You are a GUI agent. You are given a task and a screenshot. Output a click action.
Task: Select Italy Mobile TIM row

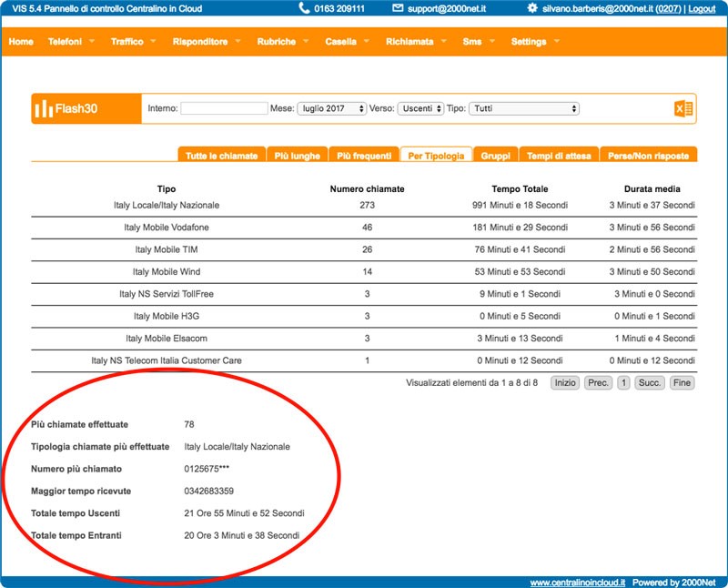tap(364, 250)
